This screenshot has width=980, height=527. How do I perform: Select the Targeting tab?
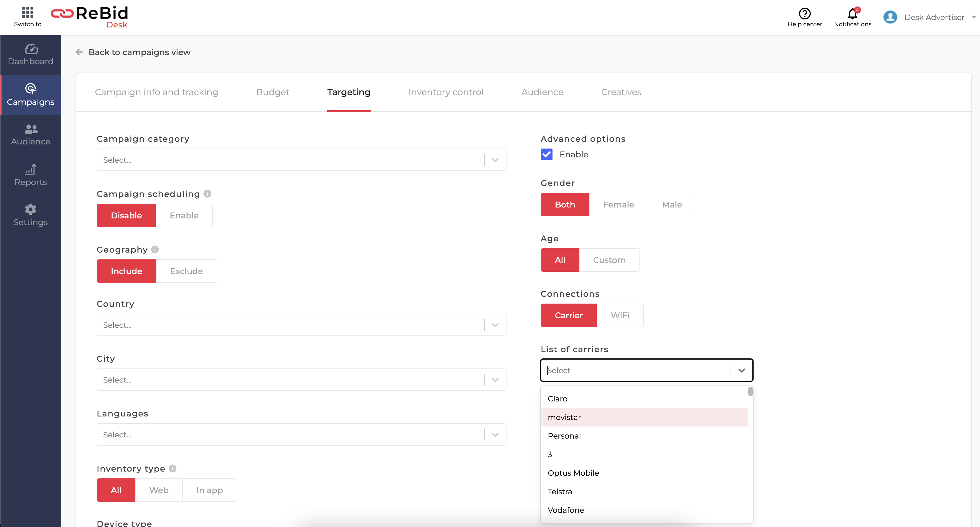point(348,92)
